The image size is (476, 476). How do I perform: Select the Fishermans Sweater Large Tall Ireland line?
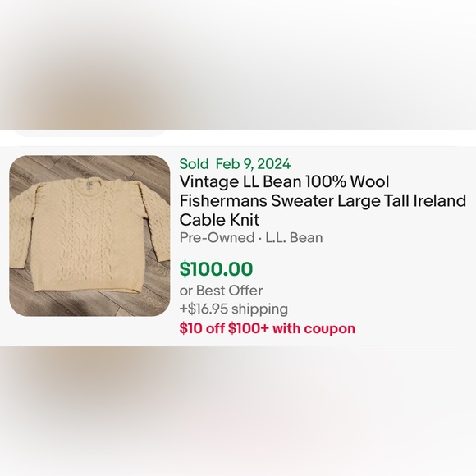pyautogui.click(x=323, y=201)
